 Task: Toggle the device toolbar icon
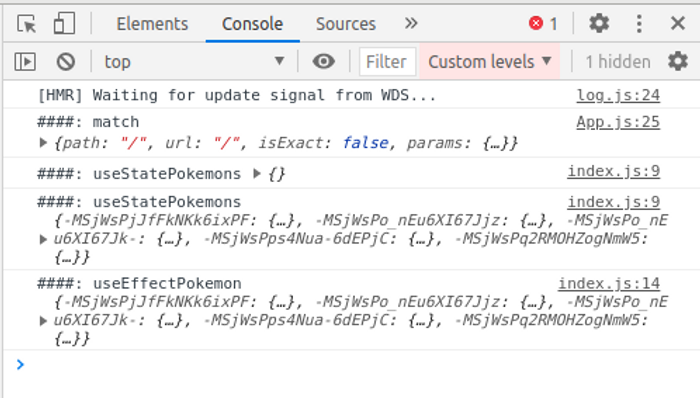pos(64,23)
